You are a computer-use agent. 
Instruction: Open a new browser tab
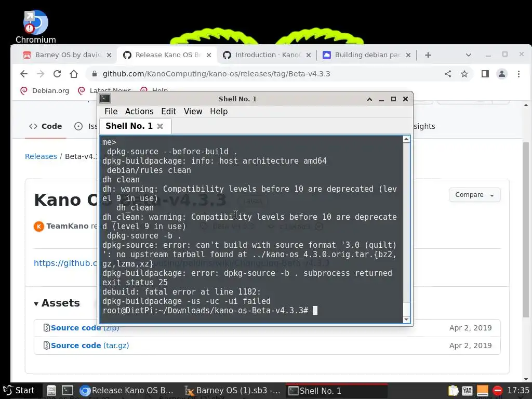[x=428, y=55]
